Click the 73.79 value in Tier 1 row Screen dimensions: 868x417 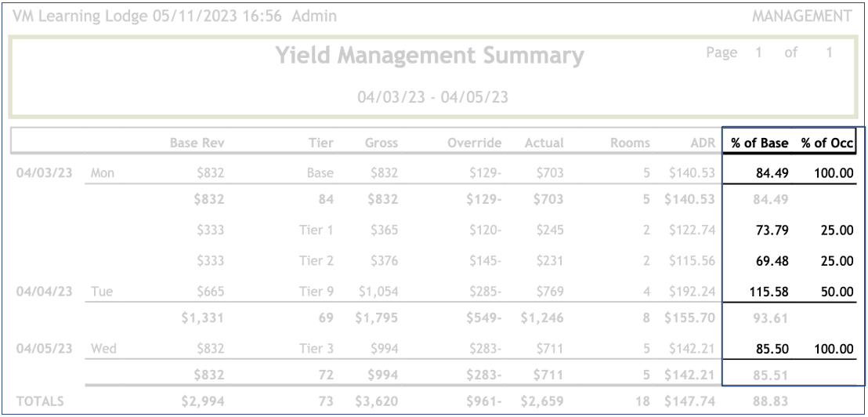(x=772, y=230)
